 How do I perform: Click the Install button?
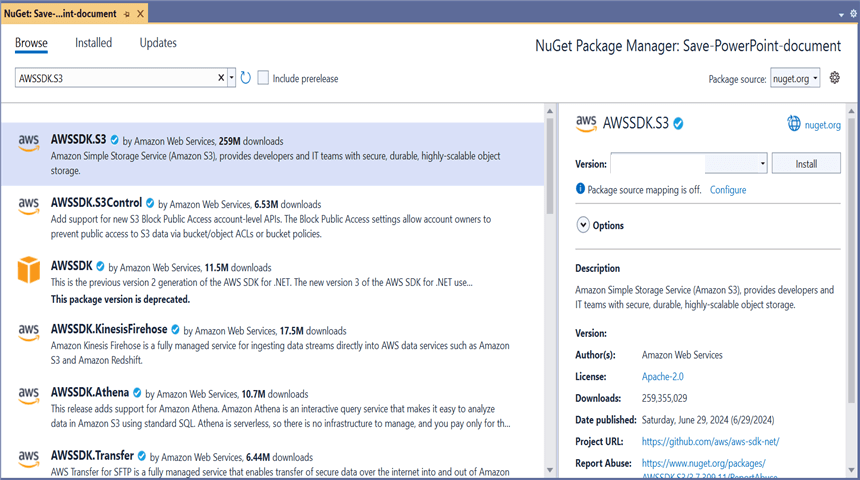click(x=806, y=163)
